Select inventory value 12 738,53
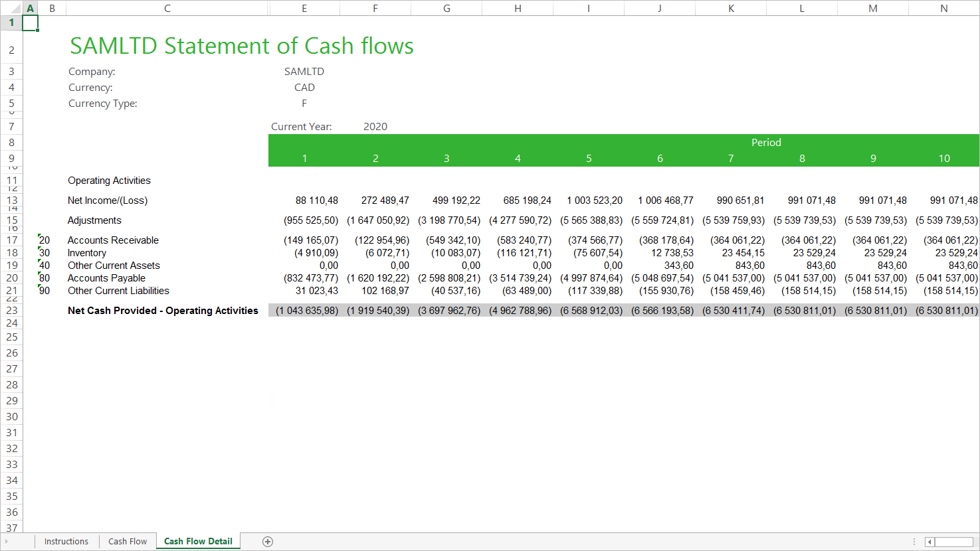 672,253
